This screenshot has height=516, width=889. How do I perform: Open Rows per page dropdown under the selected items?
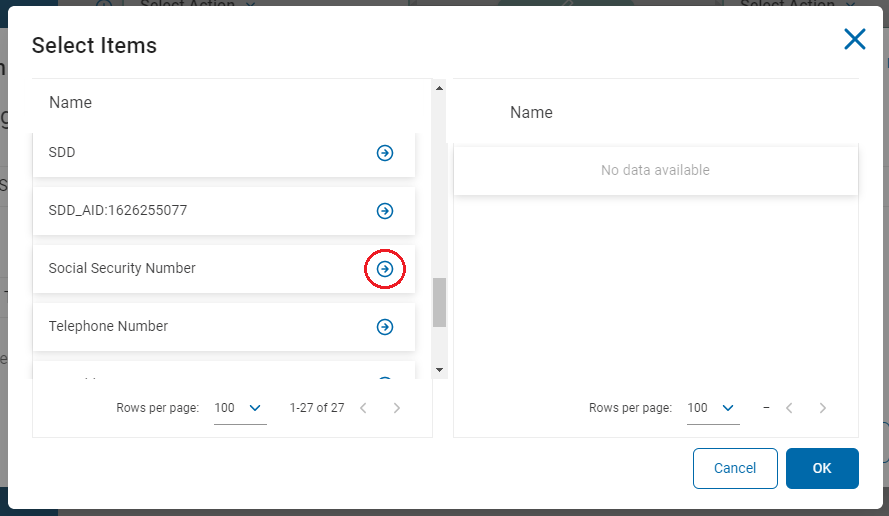tap(713, 408)
